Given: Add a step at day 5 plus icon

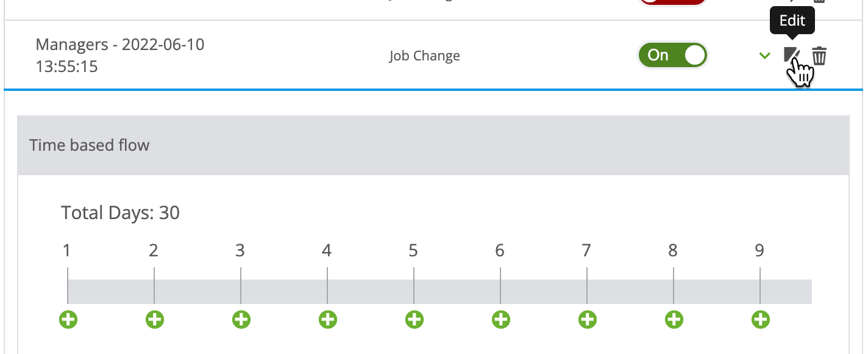Looking at the screenshot, I should [414, 319].
